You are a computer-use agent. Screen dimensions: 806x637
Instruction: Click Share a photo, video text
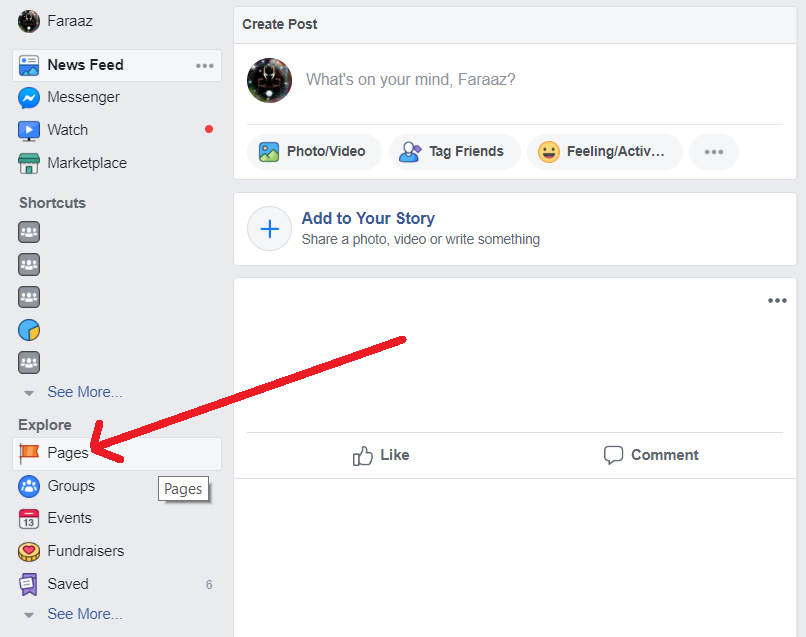[420, 240]
